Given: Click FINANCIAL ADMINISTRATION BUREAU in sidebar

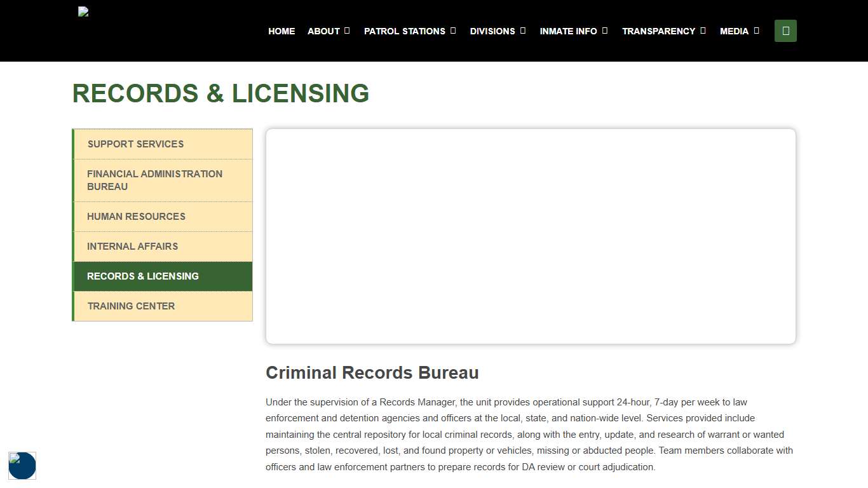Looking at the screenshot, I should [154, 180].
